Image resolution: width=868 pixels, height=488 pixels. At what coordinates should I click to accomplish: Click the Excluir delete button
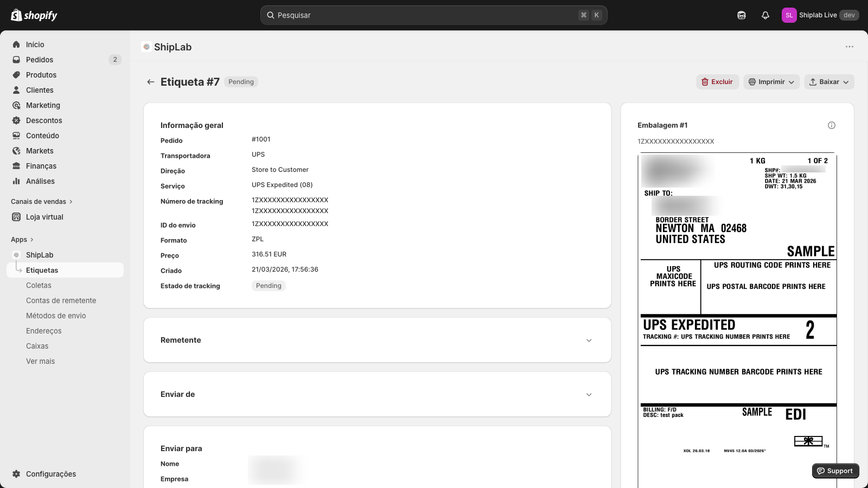pos(717,82)
